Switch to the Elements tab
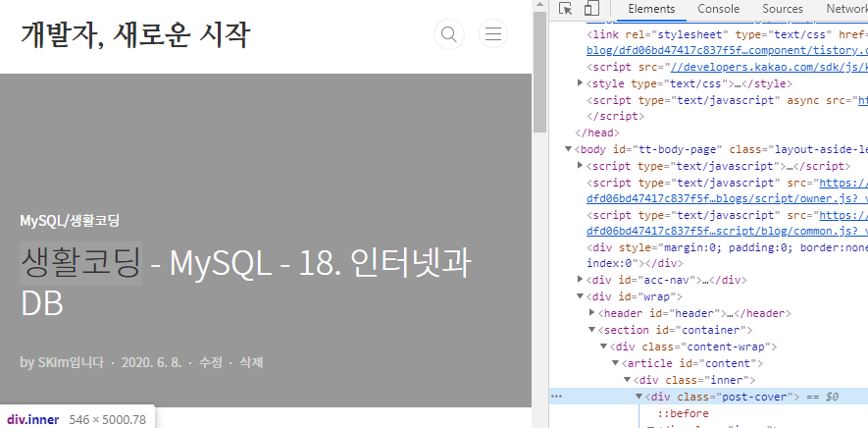 click(651, 9)
